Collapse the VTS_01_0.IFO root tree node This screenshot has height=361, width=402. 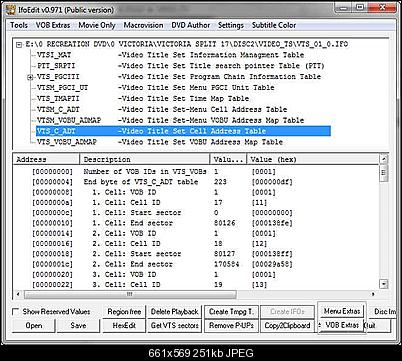[x=19, y=45]
